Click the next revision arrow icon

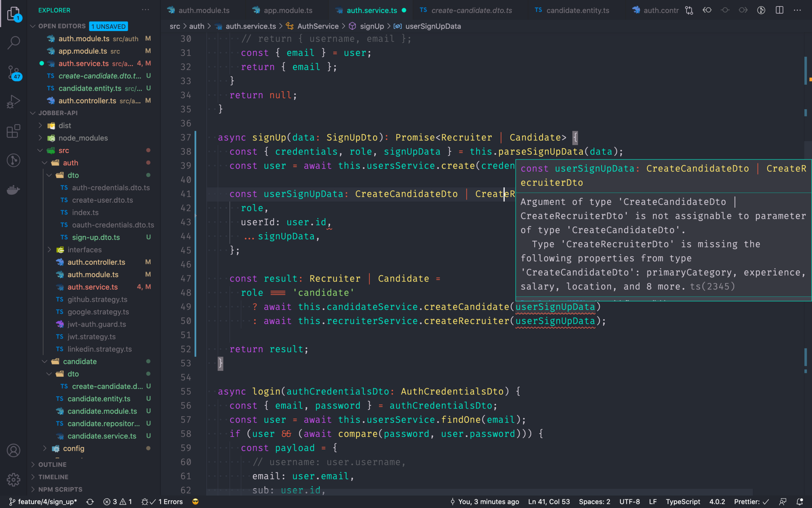tap(743, 10)
